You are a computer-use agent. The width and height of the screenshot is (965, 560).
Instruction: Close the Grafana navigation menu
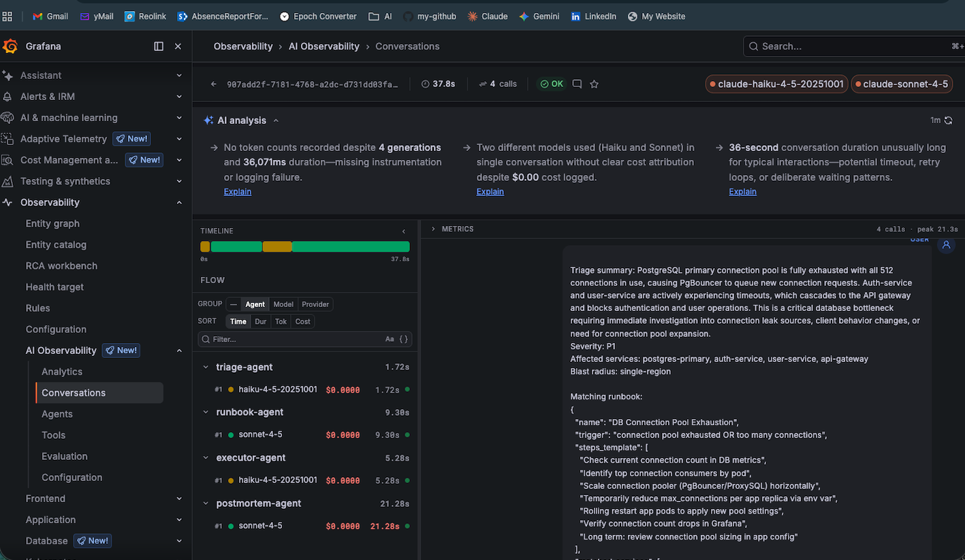coord(178,46)
